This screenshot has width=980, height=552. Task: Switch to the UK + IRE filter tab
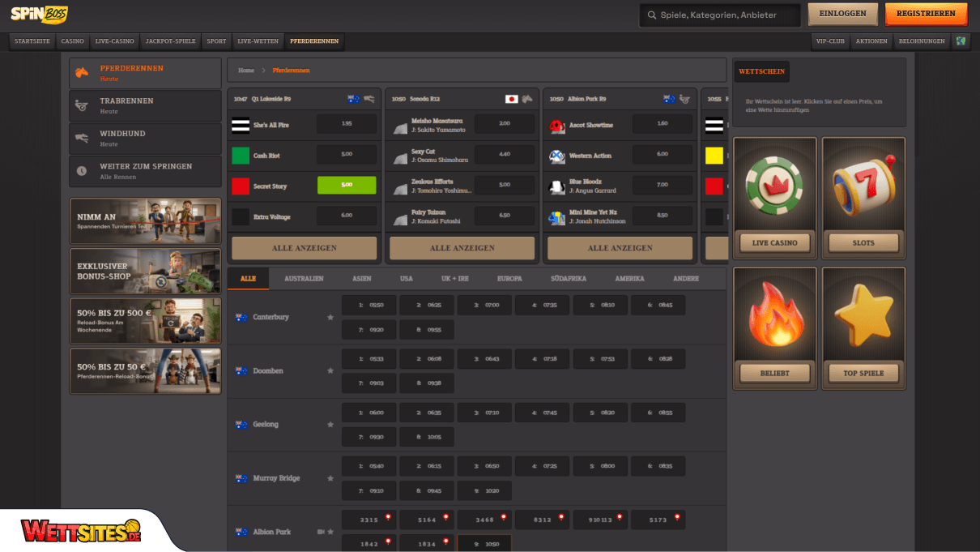[x=455, y=279]
